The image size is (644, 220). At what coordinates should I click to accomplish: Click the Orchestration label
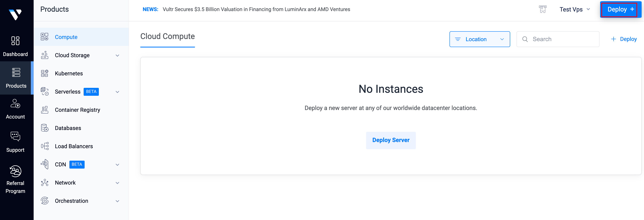[71, 201]
